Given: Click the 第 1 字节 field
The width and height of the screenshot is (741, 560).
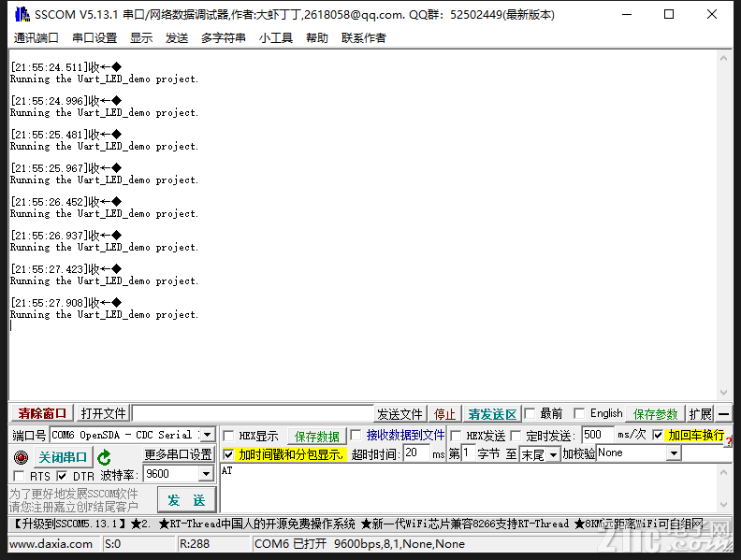Looking at the screenshot, I should (x=468, y=453).
